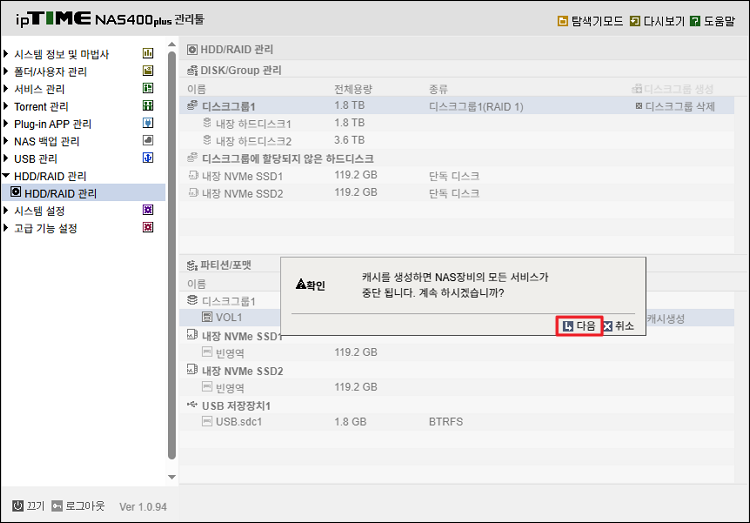Click the sidebar vertical scrollbar
This screenshot has width=750, height=523.
pos(172,250)
